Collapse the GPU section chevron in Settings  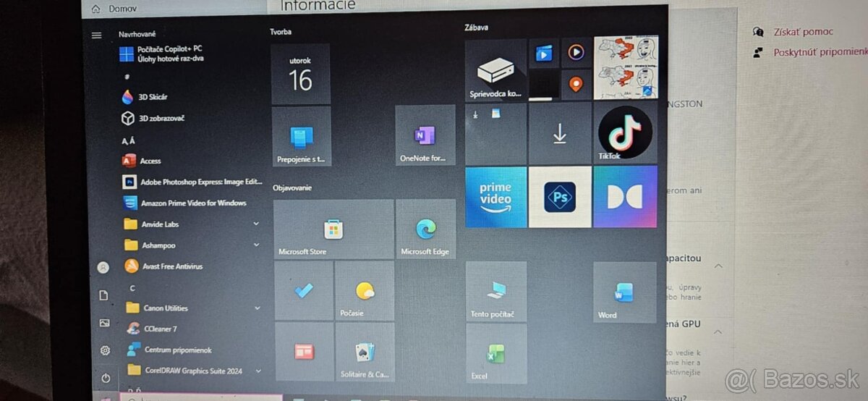coord(718,332)
